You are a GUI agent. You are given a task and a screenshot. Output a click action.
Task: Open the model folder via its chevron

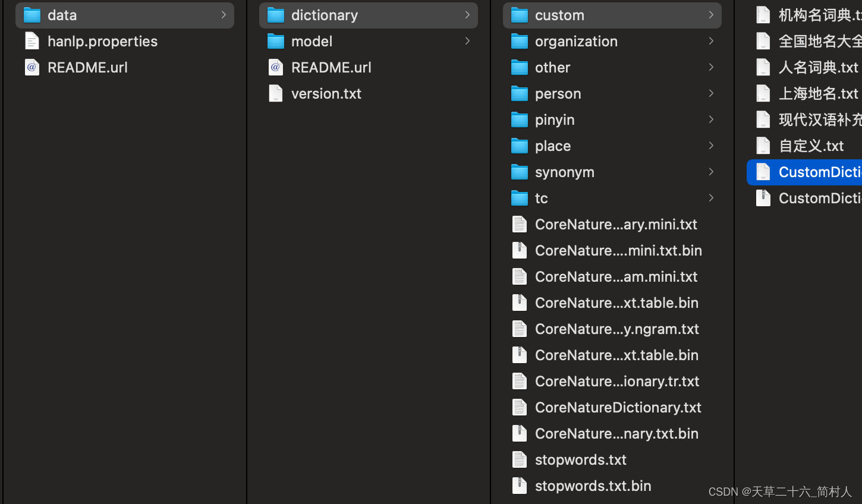click(x=467, y=41)
